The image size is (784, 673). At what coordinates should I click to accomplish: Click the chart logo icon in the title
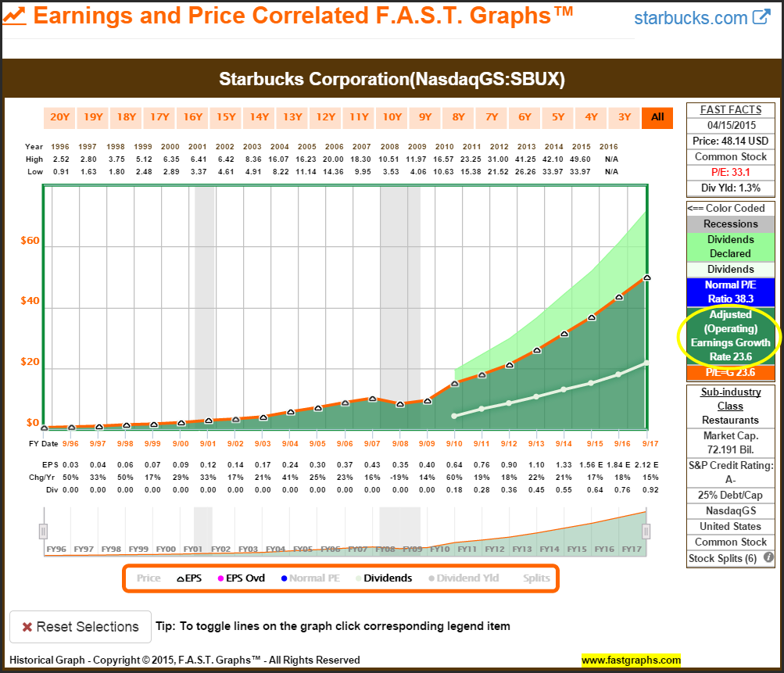(15, 16)
